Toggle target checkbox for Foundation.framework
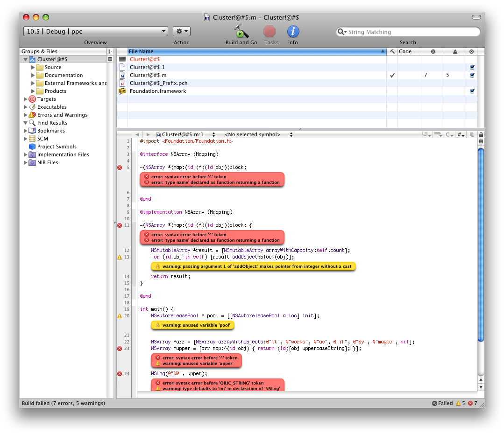The image size is (504, 434). (472, 91)
